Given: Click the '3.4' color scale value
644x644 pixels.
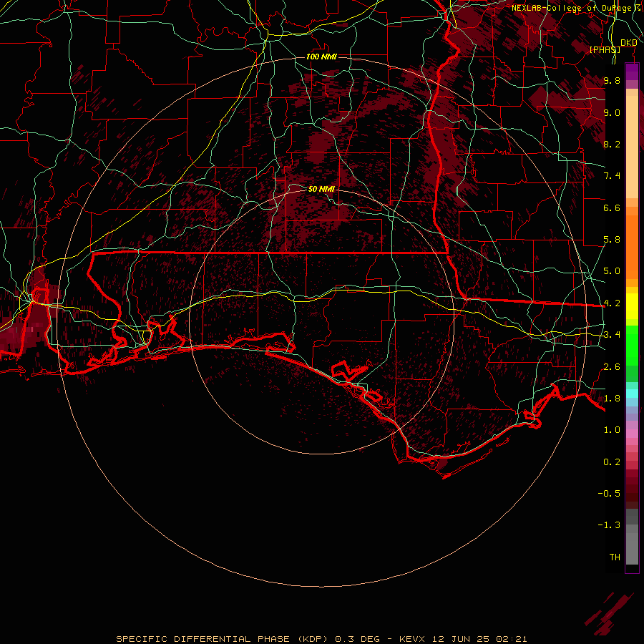Looking at the screenshot, I should [x=612, y=335].
